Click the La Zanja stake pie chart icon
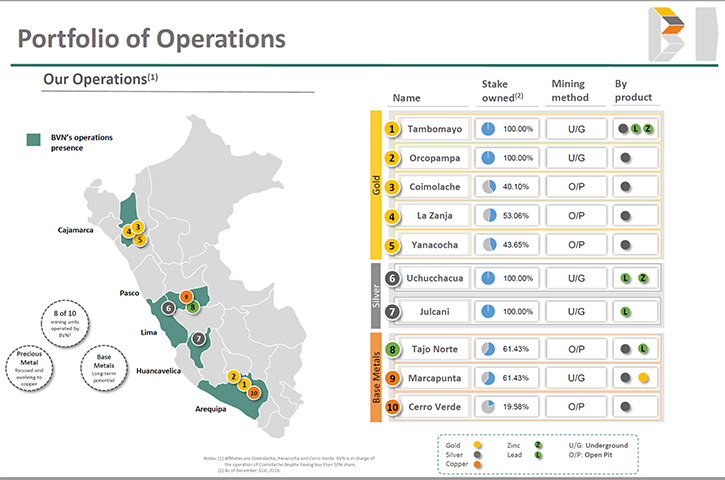Screen dimensions: 725x480 coord(489,215)
